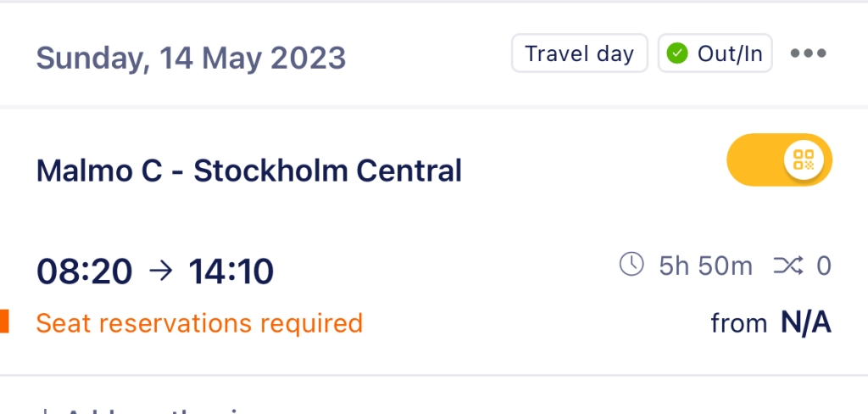Screen dimensions: 868x414
Task: Tap the from N/A price label
Action: click(x=771, y=322)
